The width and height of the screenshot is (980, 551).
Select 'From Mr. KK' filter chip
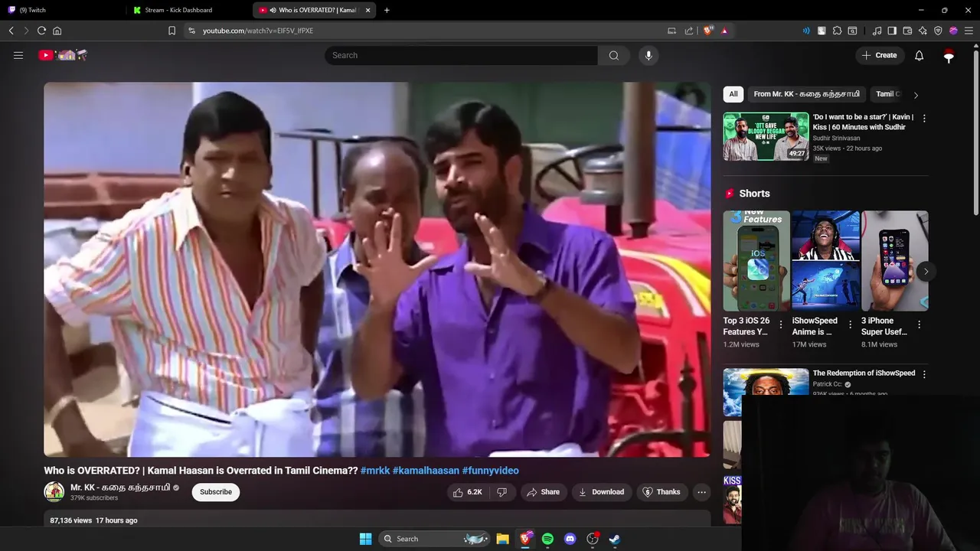pyautogui.click(x=807, y=94)
